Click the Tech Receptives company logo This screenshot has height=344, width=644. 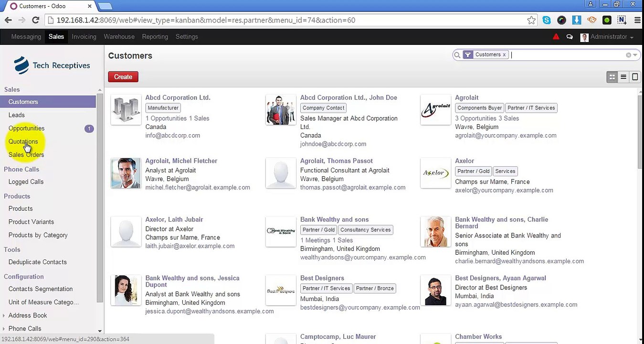click(x=52, y=65)
